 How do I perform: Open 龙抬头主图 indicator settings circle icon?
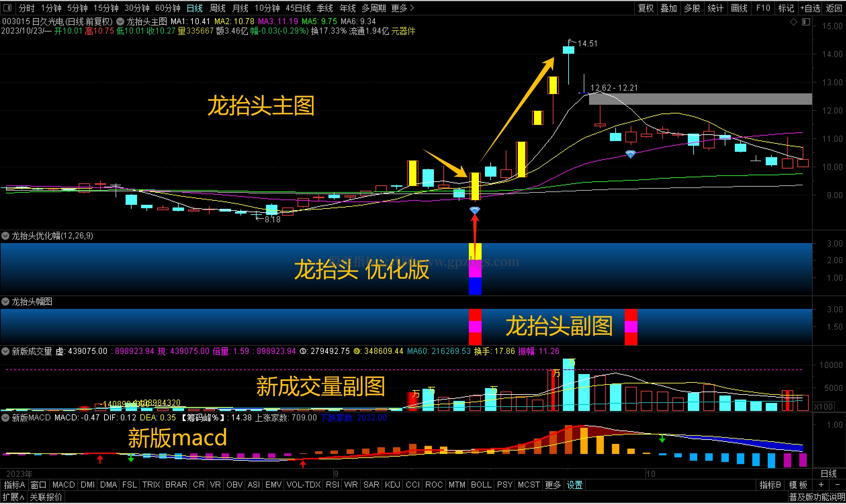120,22
